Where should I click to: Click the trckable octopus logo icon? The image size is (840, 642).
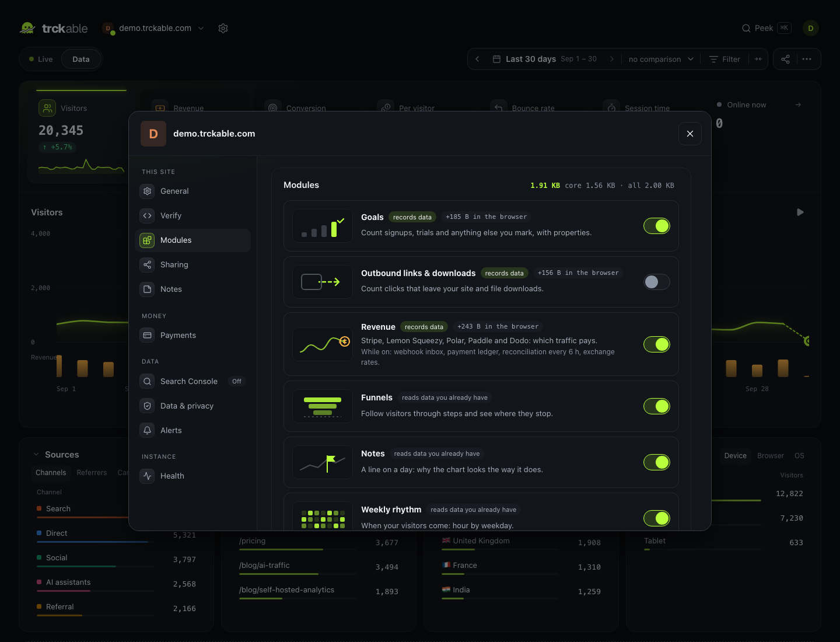coord(27,28)
